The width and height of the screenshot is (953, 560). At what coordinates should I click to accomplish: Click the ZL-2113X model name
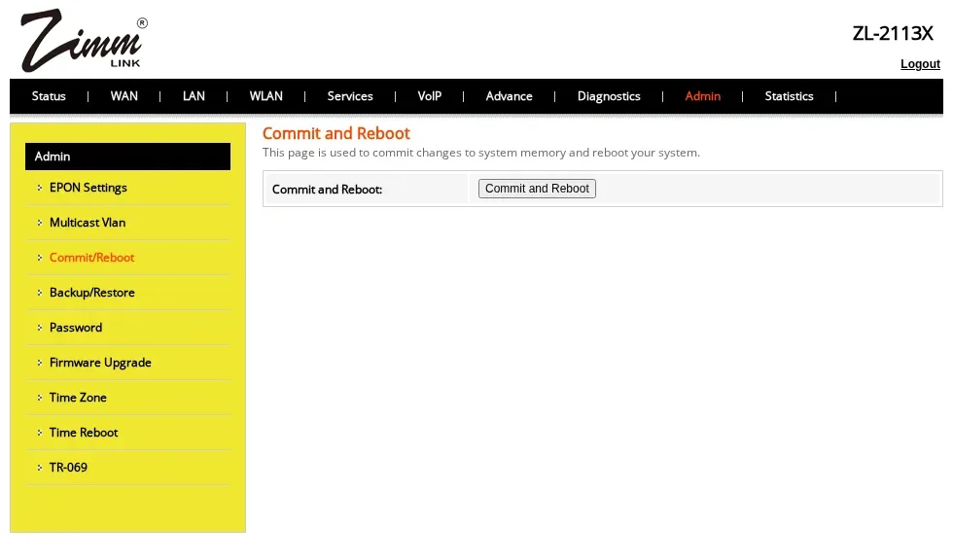pos(893,33)
